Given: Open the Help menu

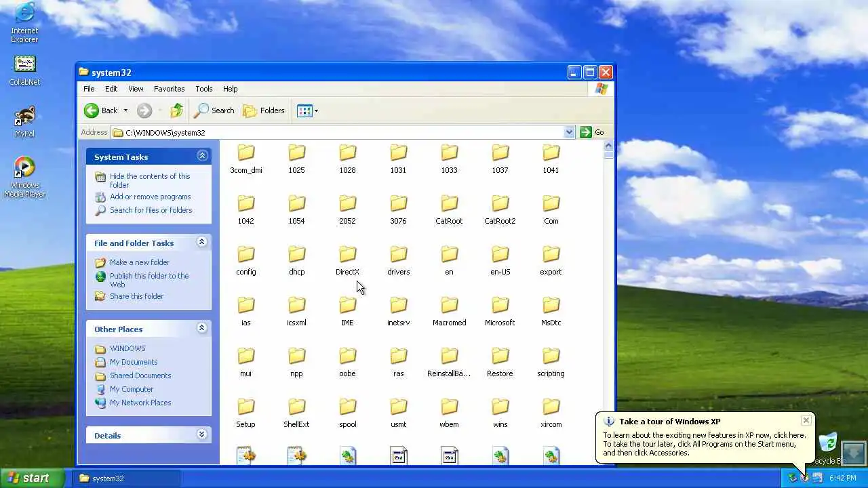Looking at the screenshot, I should [x=230, y=89].
